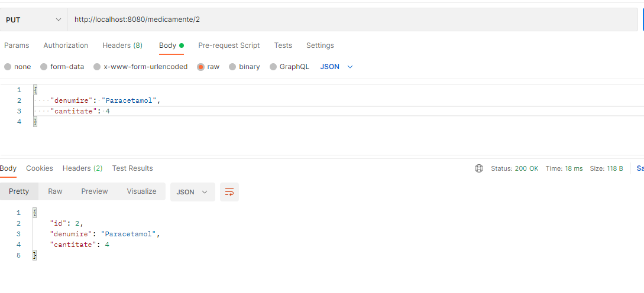Switch to Visualize response view
The height and width of the screenshot is (293, 644).
click(142, 191)
